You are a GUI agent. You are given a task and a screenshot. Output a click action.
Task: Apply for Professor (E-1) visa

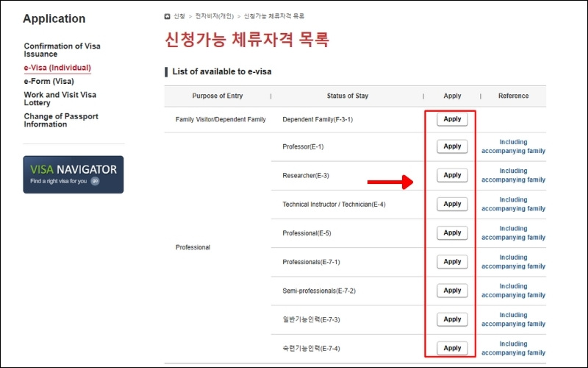click(452, 146)
